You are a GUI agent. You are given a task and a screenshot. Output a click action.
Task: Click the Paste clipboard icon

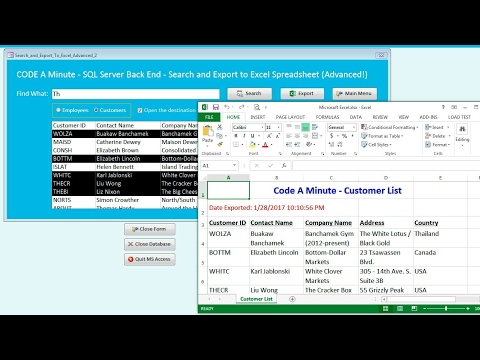208,131
